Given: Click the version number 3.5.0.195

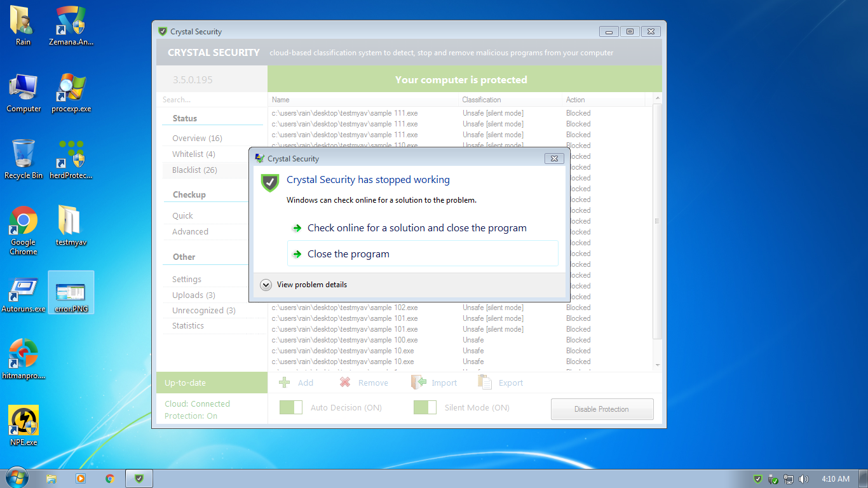Looking at the screenshot, I should tap(193, 80).
